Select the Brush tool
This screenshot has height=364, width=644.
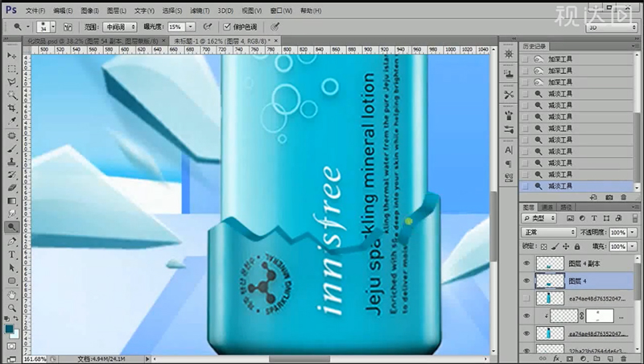[11, 149]
